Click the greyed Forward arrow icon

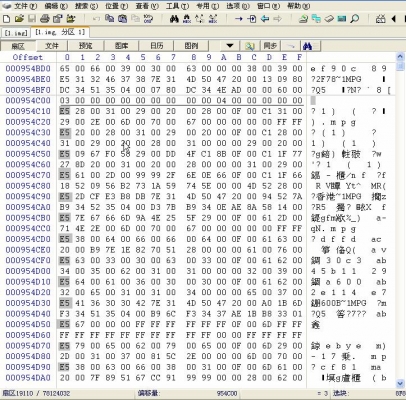(x=277, y=19)
